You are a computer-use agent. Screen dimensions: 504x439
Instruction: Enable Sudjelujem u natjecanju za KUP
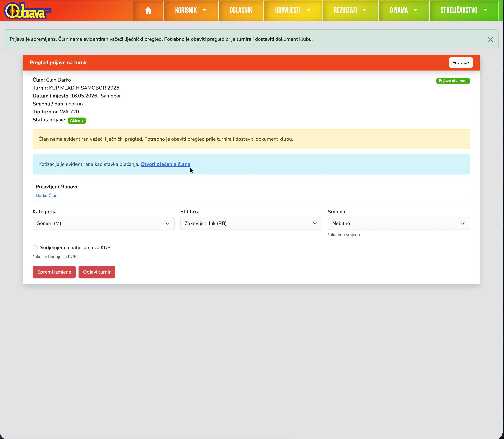click(x=35, y=248)
